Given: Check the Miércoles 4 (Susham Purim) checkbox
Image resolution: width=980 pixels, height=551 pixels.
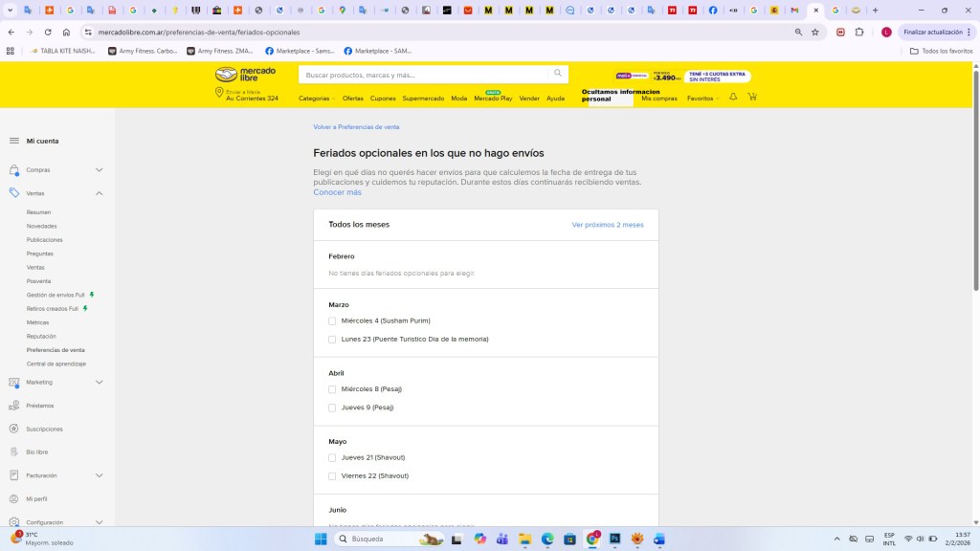Looking at the screenshot, I should [x=332, y=320].
